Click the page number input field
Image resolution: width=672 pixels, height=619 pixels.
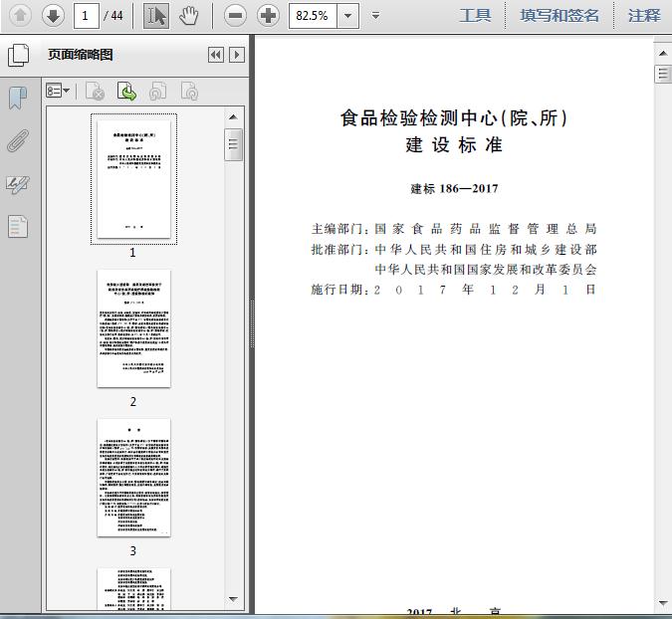point(87,16)
